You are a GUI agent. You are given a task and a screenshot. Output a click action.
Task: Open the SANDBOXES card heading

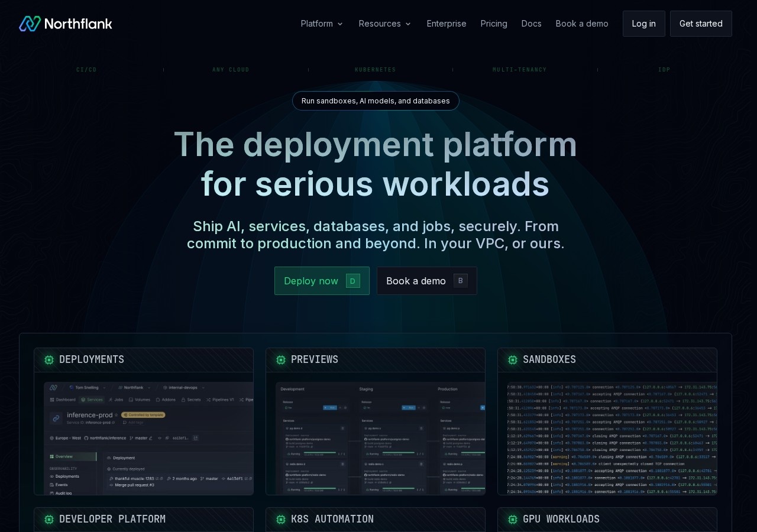click(549, 359)
